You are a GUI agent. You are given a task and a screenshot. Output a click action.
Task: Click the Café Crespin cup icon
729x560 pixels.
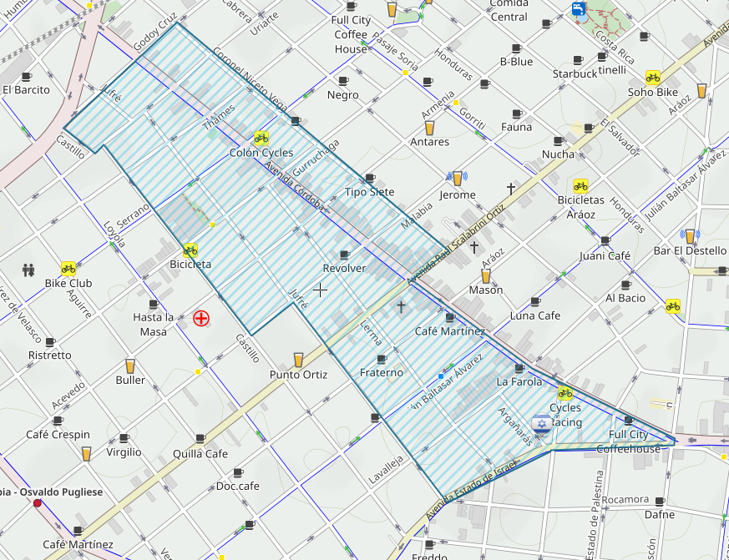pyautogui.click(x=58, y=421)
